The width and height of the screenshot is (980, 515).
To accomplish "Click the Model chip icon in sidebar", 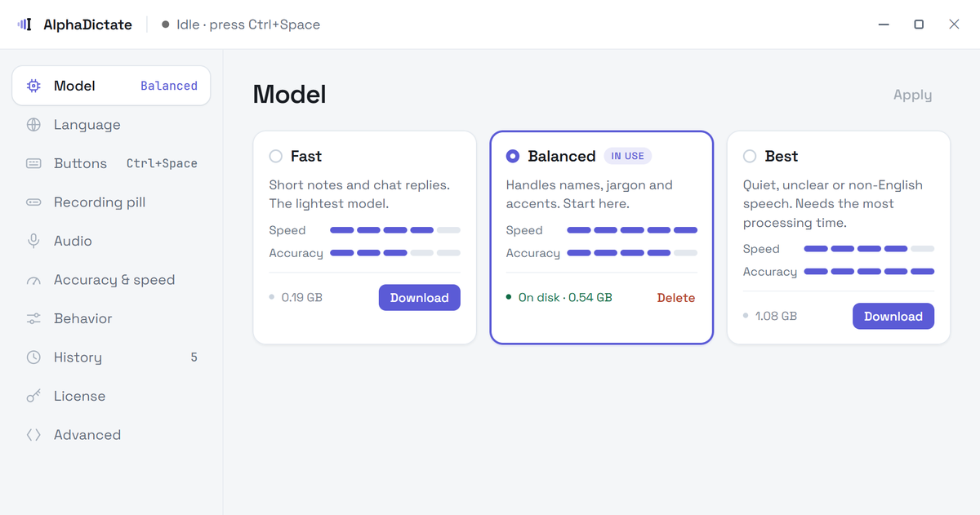I will pos(33,86).
